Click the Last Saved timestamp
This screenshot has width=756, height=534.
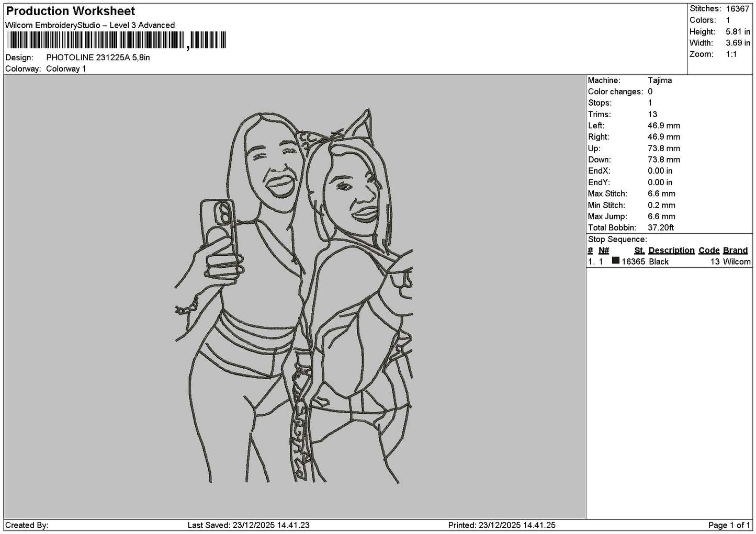pyautogui.click(x=249, y=525)
